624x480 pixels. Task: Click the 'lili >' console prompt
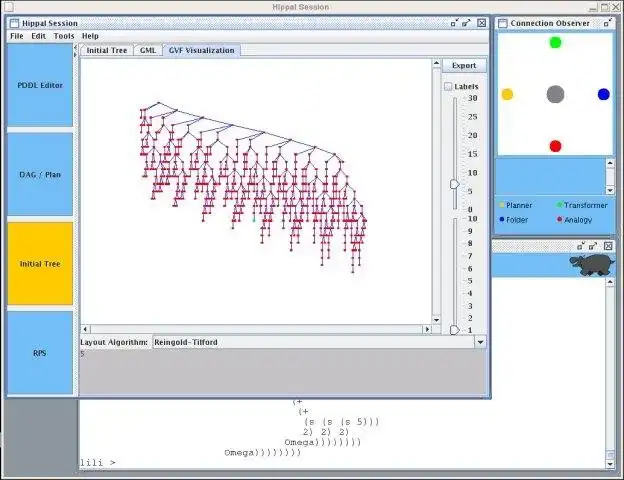[x=98, y=462]
